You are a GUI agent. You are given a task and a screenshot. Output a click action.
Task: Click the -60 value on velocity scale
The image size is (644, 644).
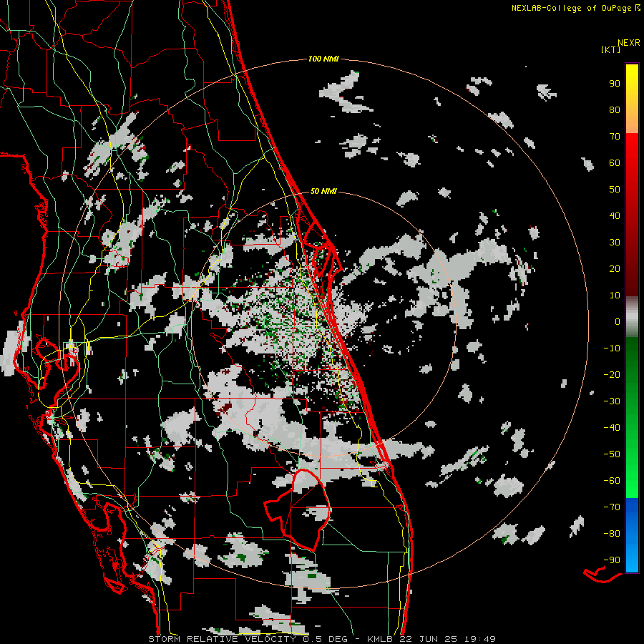coord(612,481)
